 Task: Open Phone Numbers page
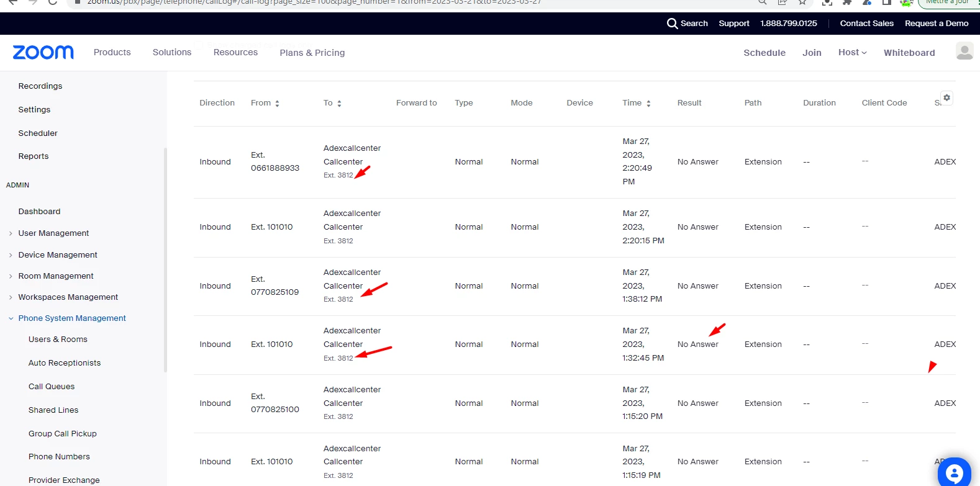[59, 457]
